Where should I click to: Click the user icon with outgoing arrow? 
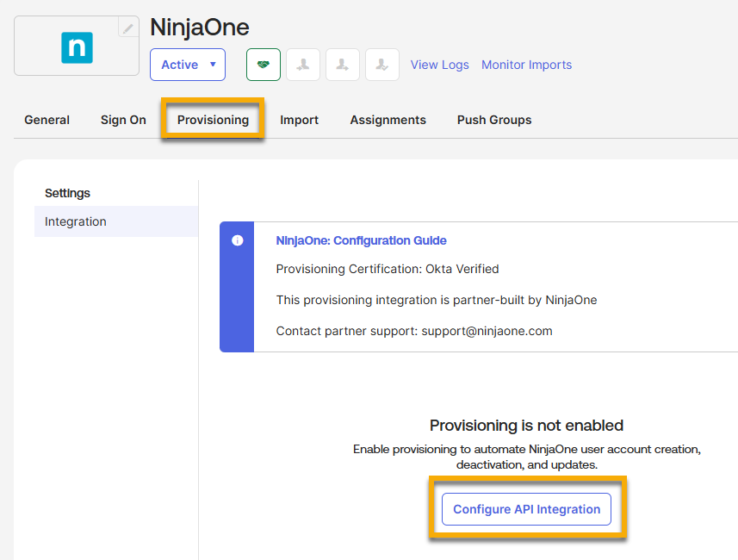click(x=342, y=65)
